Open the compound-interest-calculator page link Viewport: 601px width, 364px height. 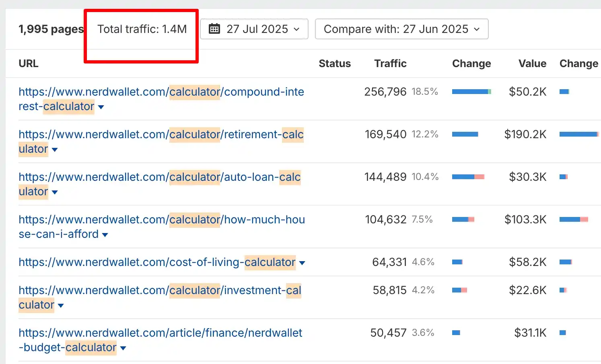tap(161, 99)
